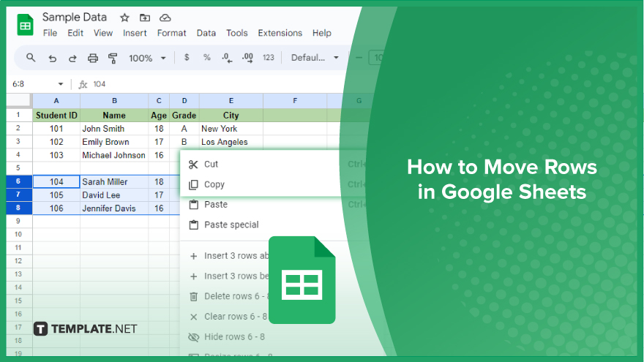
Task: Decrease font size minus button
Action: point(359,58)
